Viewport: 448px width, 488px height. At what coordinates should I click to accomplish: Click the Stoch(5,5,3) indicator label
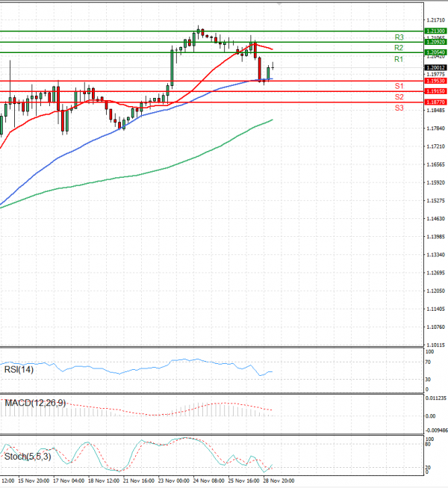point(28,457)
